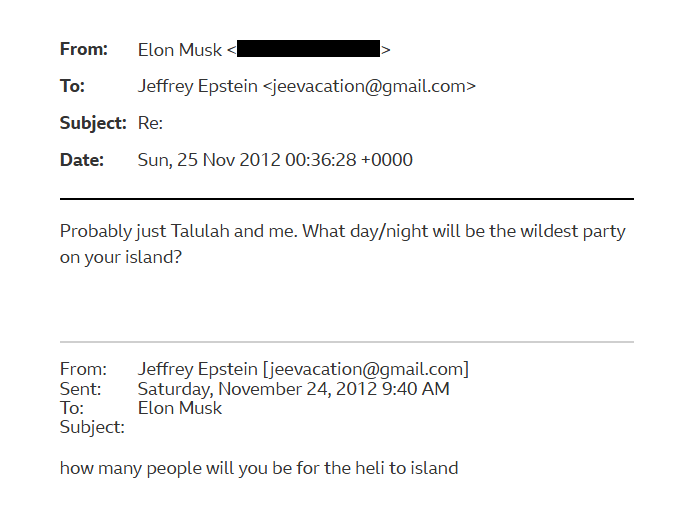Click the reply line starting with Probably
This screenshot has height=512, width=680.
pos(342,231)
